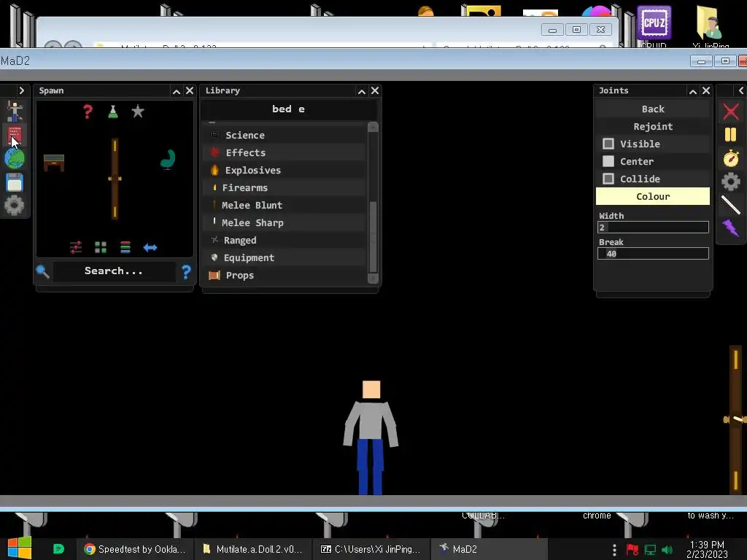Image resolution: width=747 pixels, height=560 pixels.
Task: Open the Effects category
Action: click(x=285, y=153)
